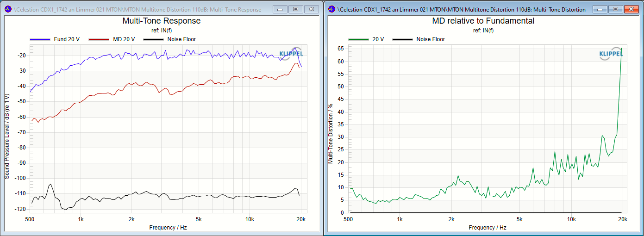Viewport: 644px width, 236px height.
Task: Click the Multi-Tone Response window title bar text
Action: pyautogui.click(x=138, y=9)
